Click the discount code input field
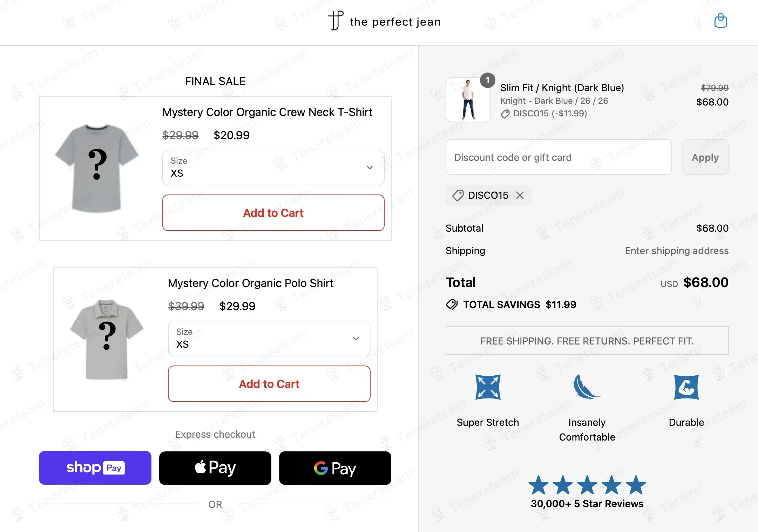 click(559, 157)
